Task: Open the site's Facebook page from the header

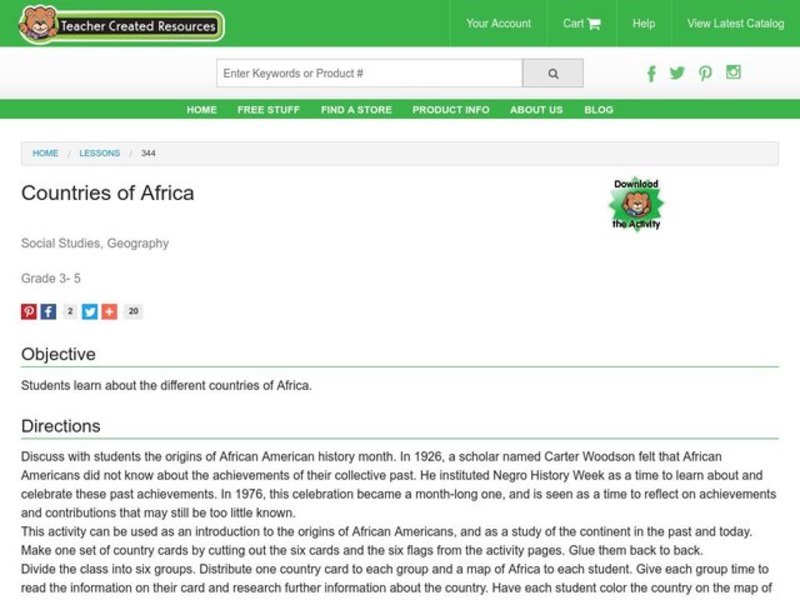Action: pyautogui.click(x=651, y=73)
